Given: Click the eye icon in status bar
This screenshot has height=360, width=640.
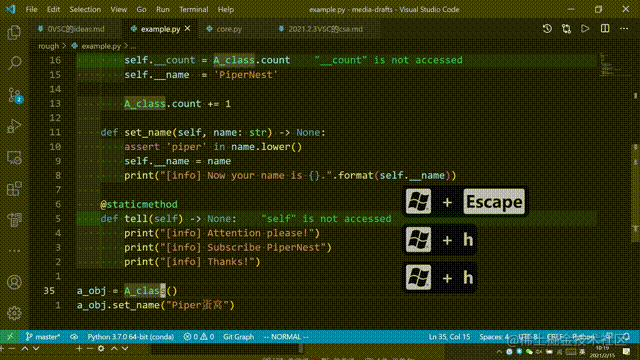Looking at the screenshot, I should 74,337.
